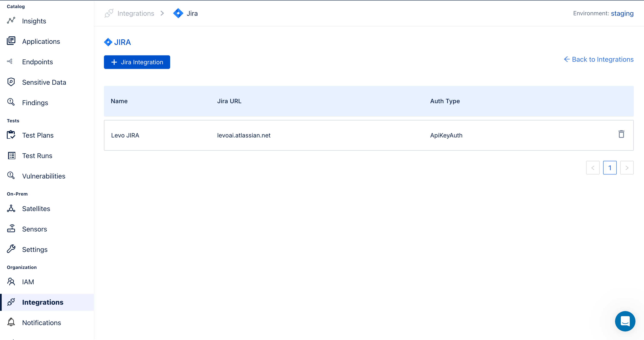Click Back to Integrations link
644x340 pixels.
[598, 59]
